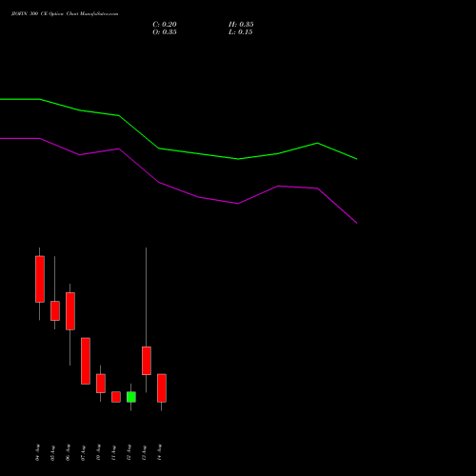Click the '11 Aug' date axis label

click(114, 452)
